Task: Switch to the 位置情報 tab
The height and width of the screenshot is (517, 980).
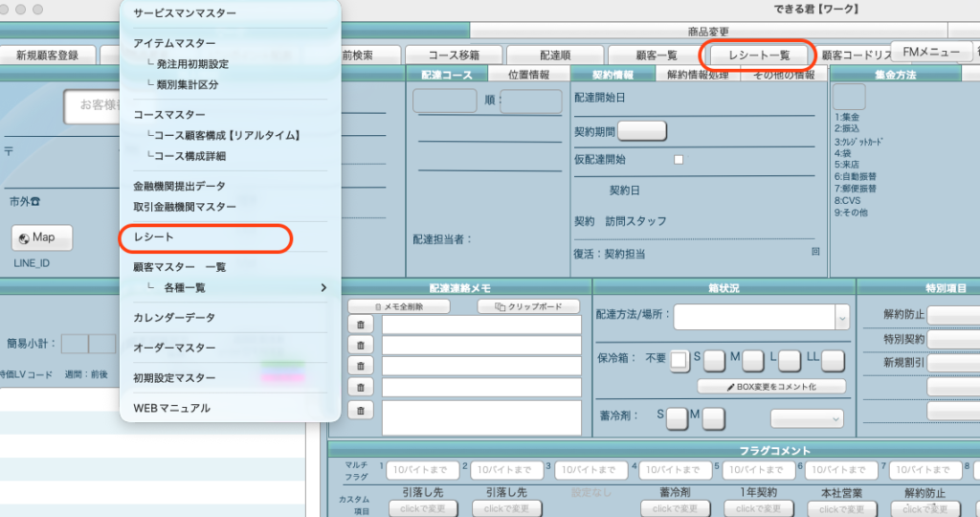Action: coord(528,75)
